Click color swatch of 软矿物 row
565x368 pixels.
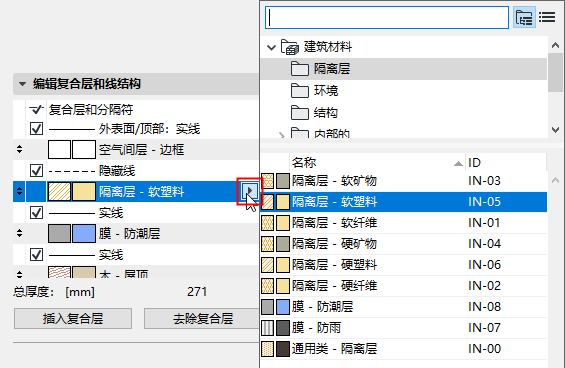[283, 181]
